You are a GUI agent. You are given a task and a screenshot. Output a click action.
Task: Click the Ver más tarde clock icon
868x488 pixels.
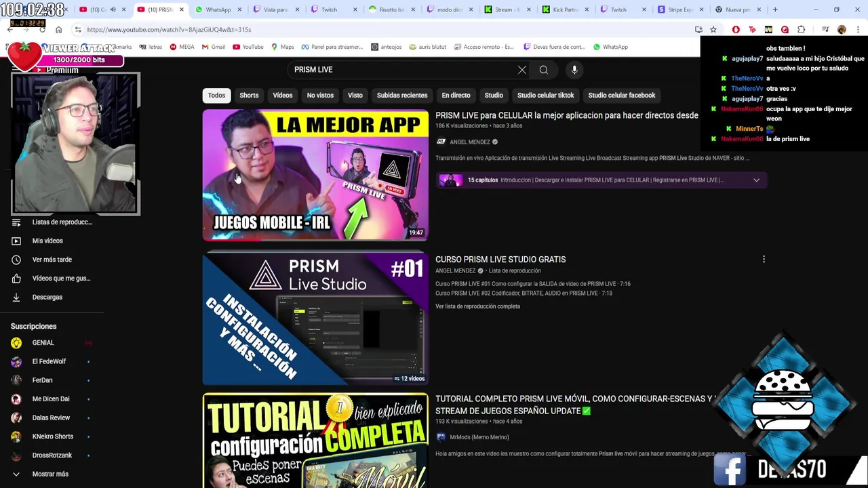click(x=16, y=260)
